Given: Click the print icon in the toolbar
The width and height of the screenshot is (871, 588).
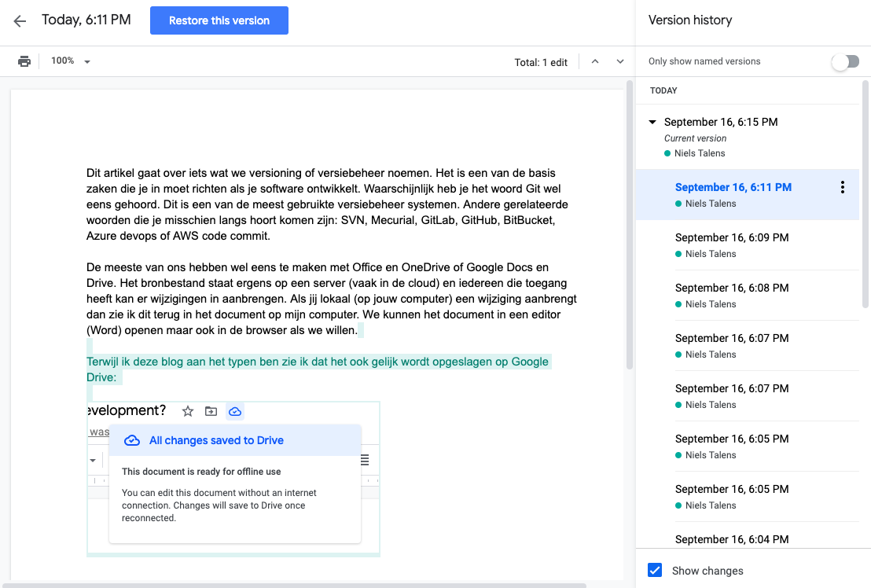Looking at the screenshot, I should pos(24,61).
